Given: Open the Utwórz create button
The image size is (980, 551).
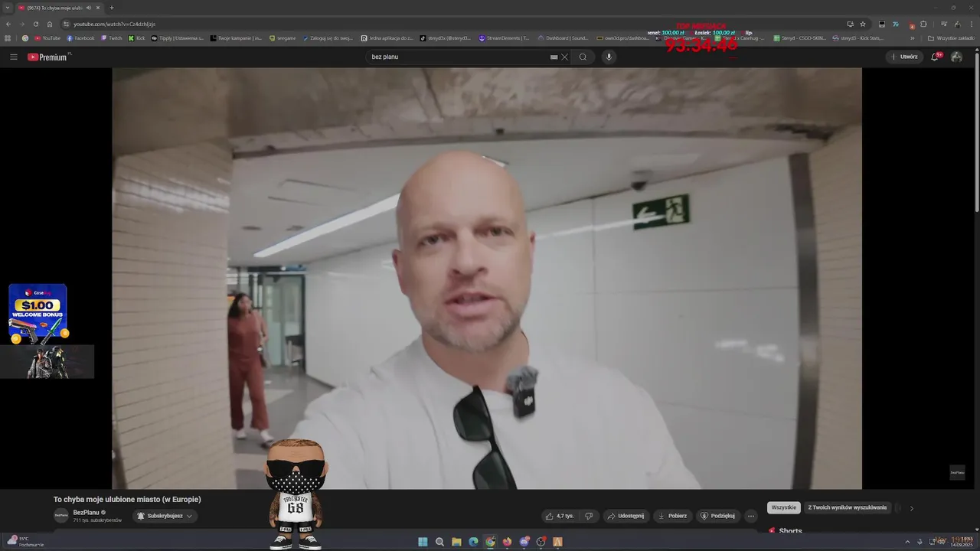Looking at the screenshot, I should 904,57.
